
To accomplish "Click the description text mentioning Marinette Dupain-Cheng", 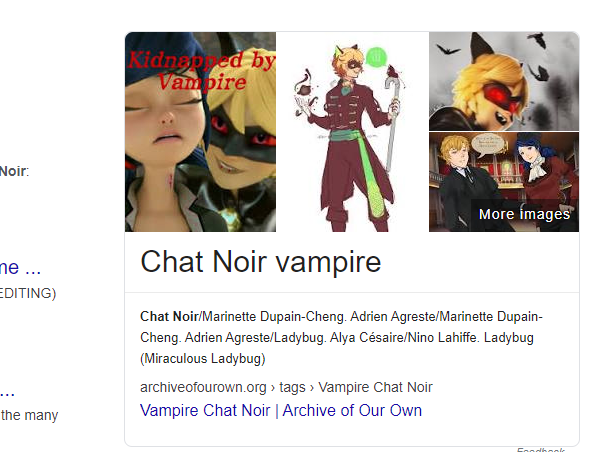I will click(x=341, y=338).
